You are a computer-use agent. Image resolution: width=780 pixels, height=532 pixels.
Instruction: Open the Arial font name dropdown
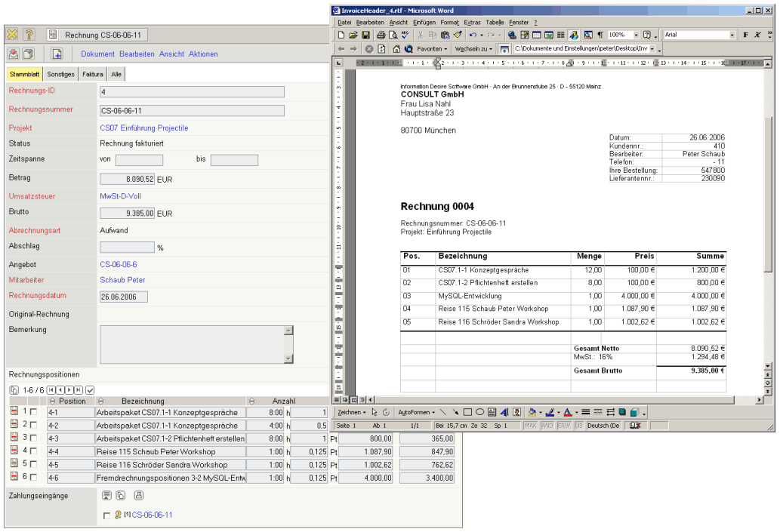pyautogui.click(x=732, y=35)
